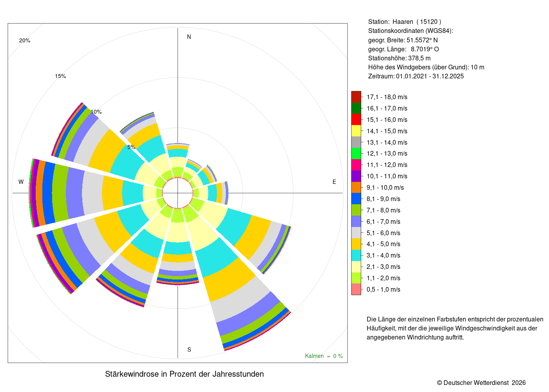Select the gold 4,1 - 5,0 m/s swatch
The width and height of the screenshot is (549, 392).
point(356,244)
